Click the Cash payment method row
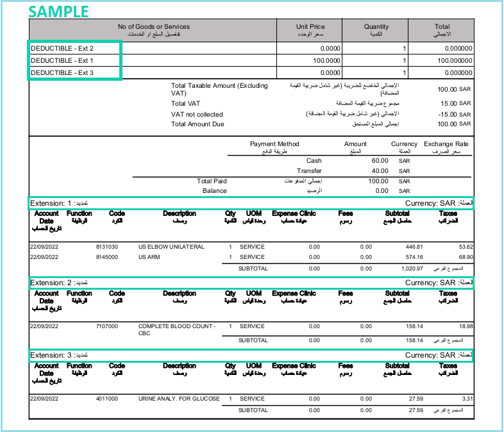The width and height of the screenshot is (504, 432). (x=349, y=161)
